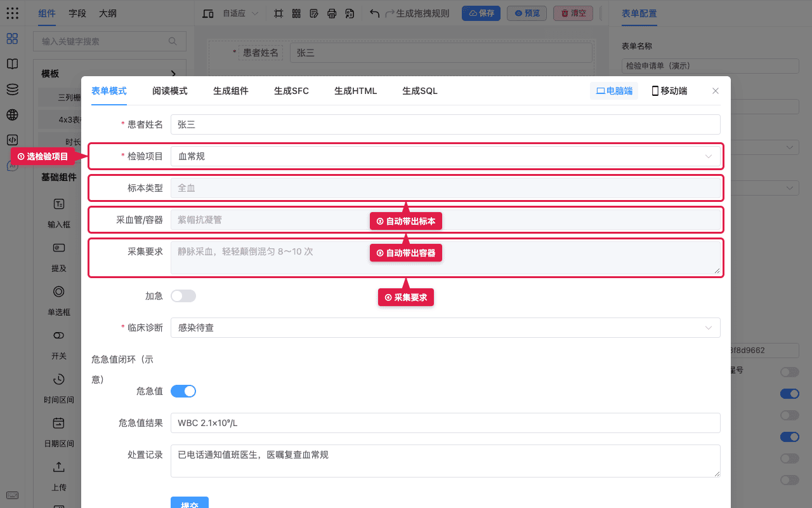This screenshot has height=508, width=812.
Task: Switch preview to 移动端
Action: [x=669, y=91]
